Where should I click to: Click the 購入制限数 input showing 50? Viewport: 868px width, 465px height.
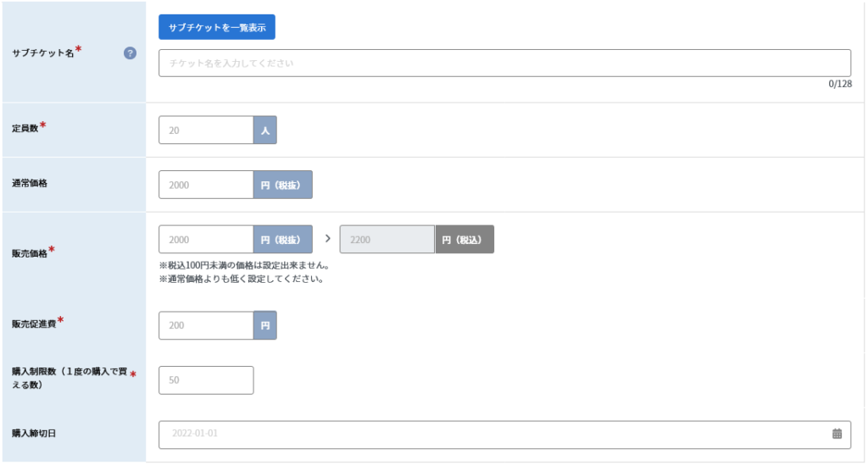point(207,379)
